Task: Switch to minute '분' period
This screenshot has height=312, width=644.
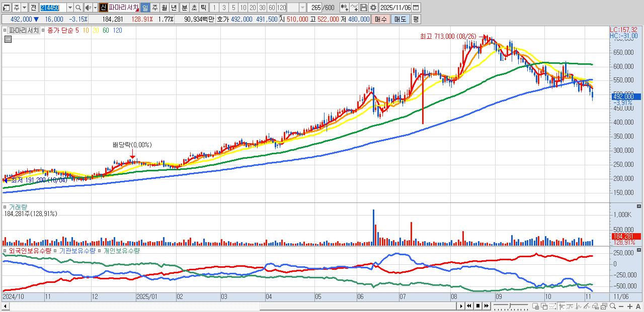Action: pyautogui.click(x=184, y=8)
